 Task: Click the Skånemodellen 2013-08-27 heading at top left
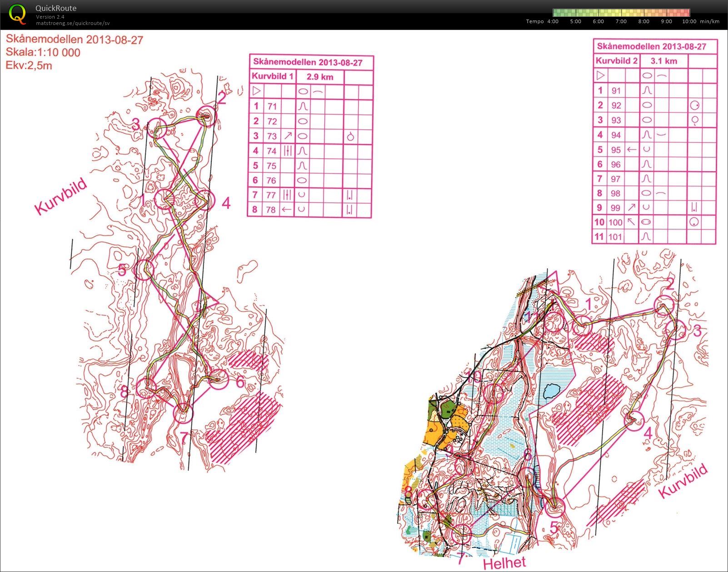tap(74, 40)
